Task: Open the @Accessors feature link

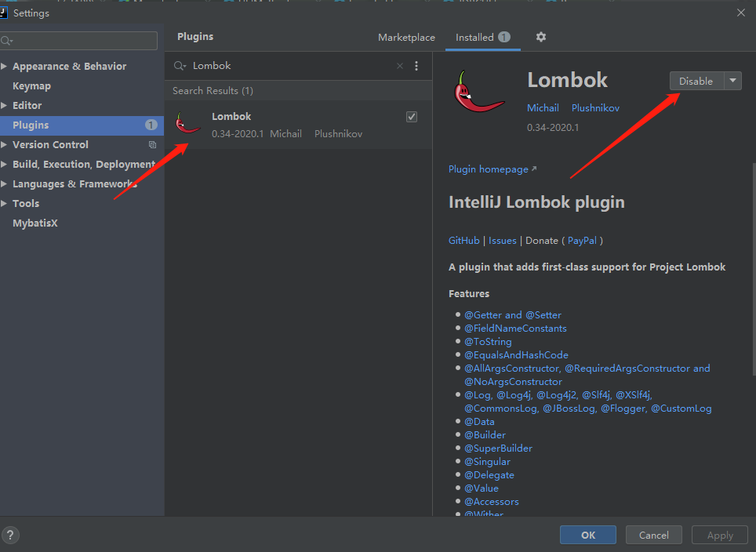Action: click(x=492, y=502)
